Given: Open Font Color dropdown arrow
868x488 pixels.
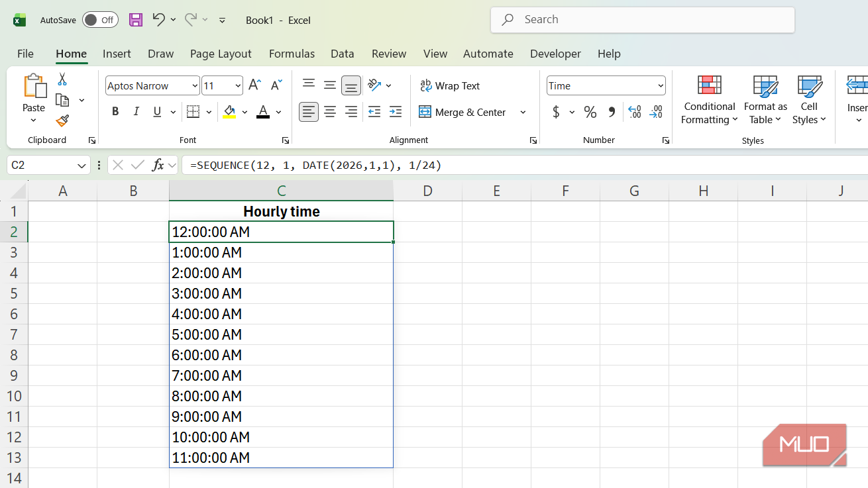Looking at the screenshot, I should [x=278, y=112].
